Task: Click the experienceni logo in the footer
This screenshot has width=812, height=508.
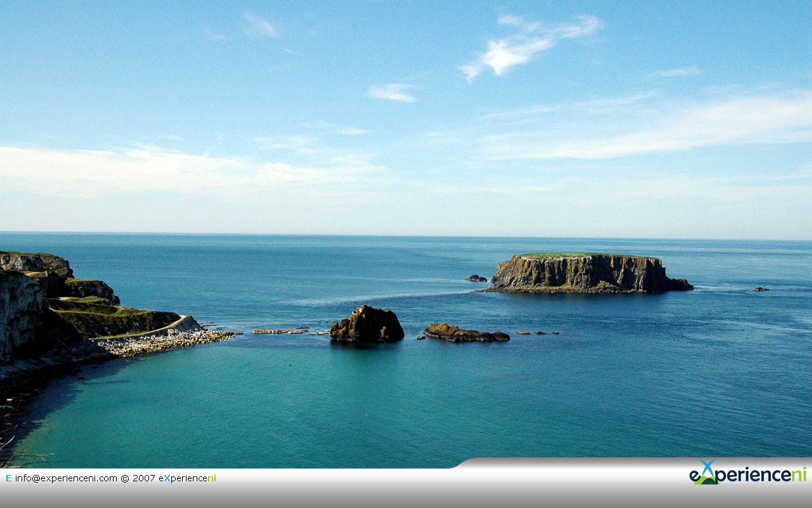Action: 747,474
